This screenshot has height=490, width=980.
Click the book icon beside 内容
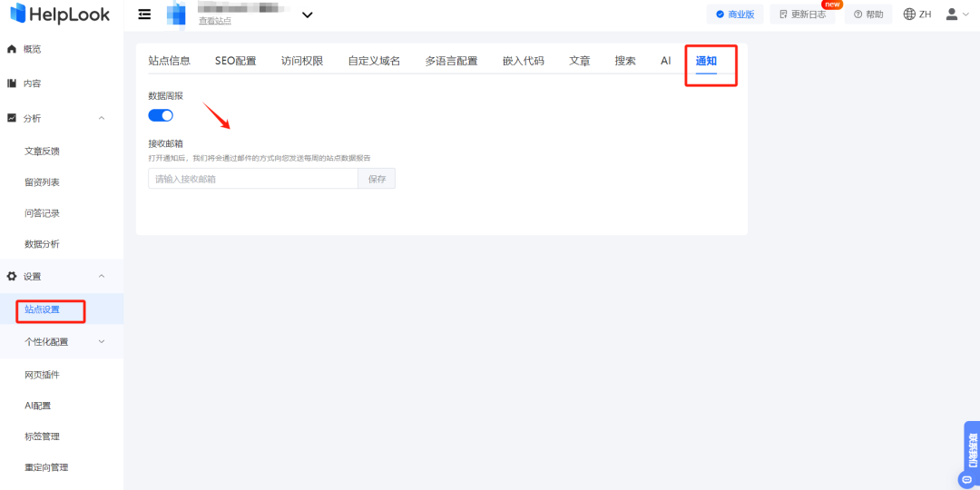(x=11, y=83)
